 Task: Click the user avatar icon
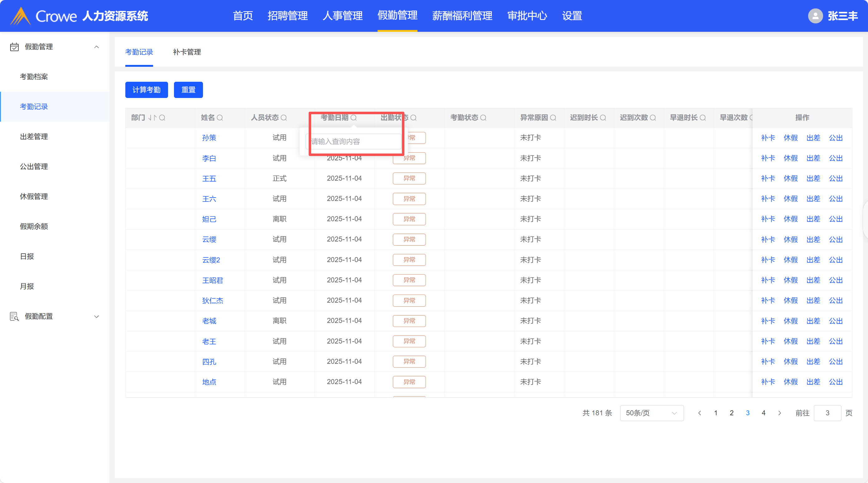(815, 16)
